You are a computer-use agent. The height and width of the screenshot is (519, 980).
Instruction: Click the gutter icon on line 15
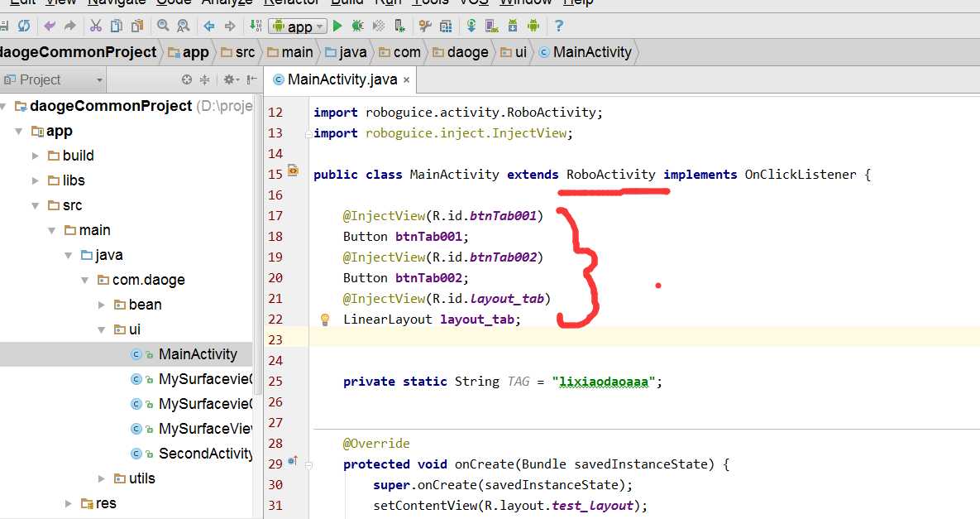pyautogui.click(x=293, y=170)
